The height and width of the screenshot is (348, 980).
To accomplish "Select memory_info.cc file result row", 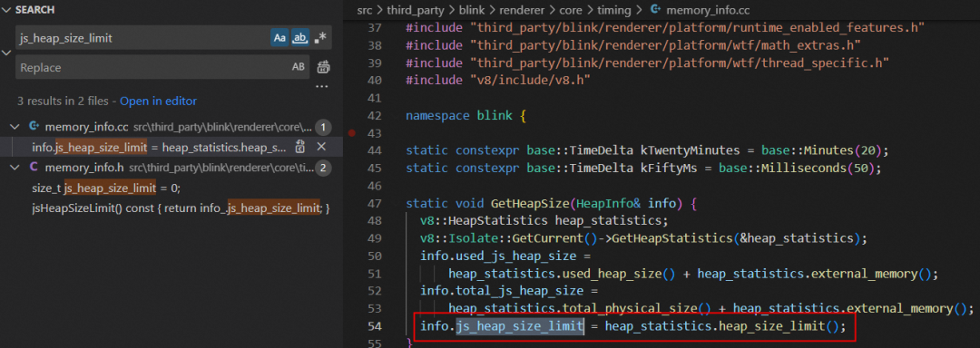I will [171, 127].
